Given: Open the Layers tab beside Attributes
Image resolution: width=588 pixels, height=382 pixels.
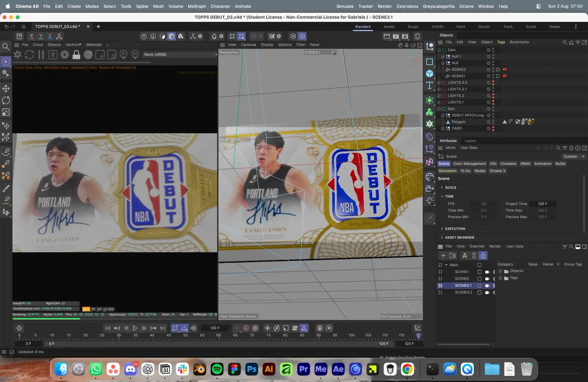Looking at the screenshot, I should (x=470, y=141).
